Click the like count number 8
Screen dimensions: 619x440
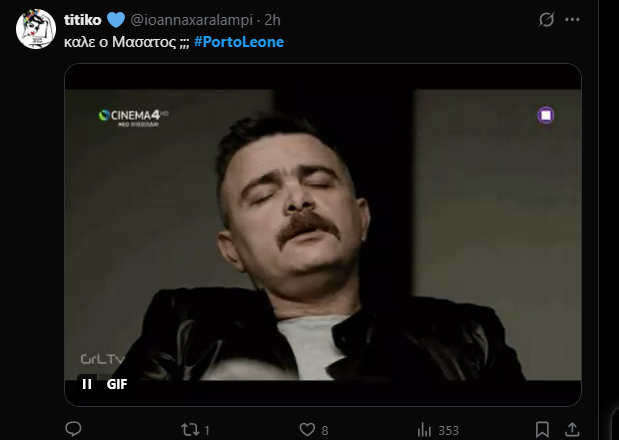325,430
